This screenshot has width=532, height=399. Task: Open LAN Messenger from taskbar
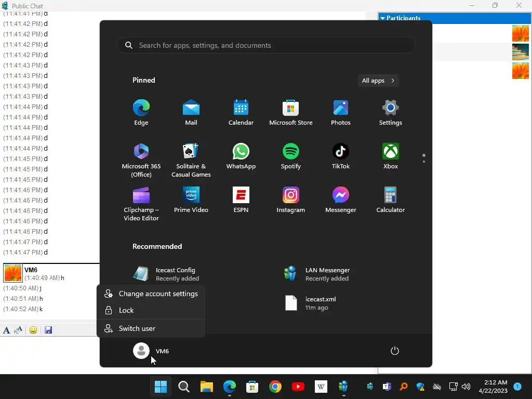(x=343, y=387)
